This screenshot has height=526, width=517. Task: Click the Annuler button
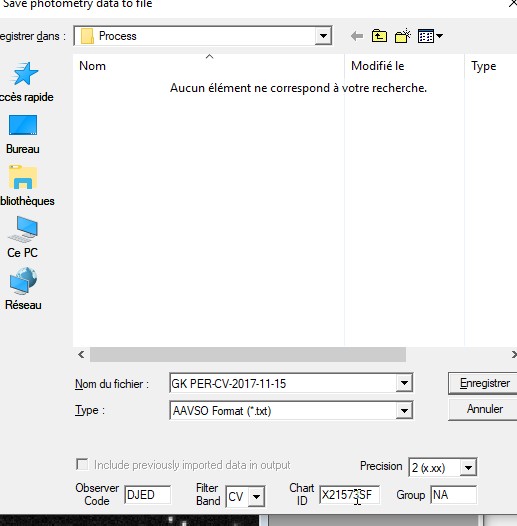click(x=484, y=409)
